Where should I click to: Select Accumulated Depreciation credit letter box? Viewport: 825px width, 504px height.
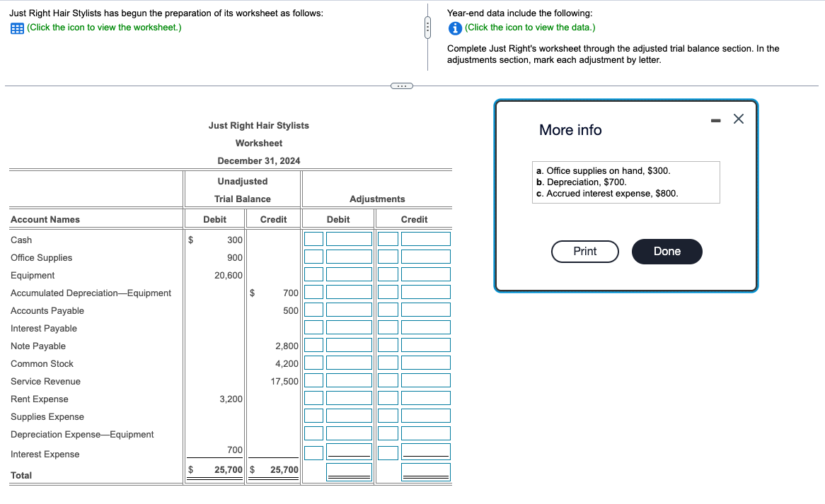388,292
